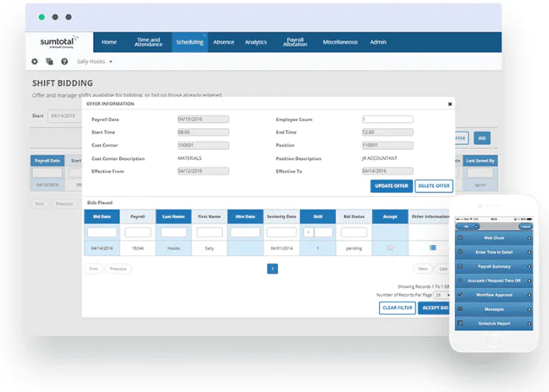Expand Messages row arrow on phone

coord(529,310)
